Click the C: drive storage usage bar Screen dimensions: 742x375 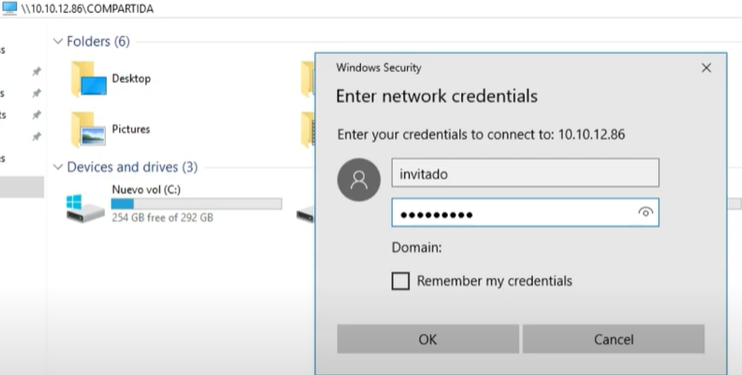[196, 204]
